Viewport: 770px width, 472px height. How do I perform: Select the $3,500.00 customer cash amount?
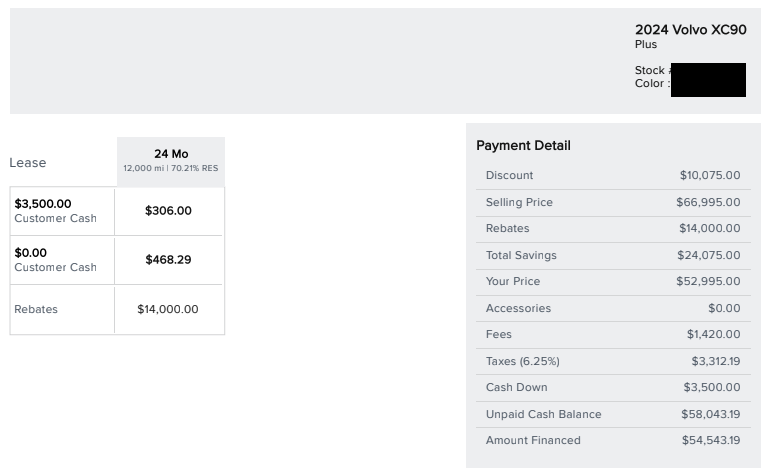43,204
